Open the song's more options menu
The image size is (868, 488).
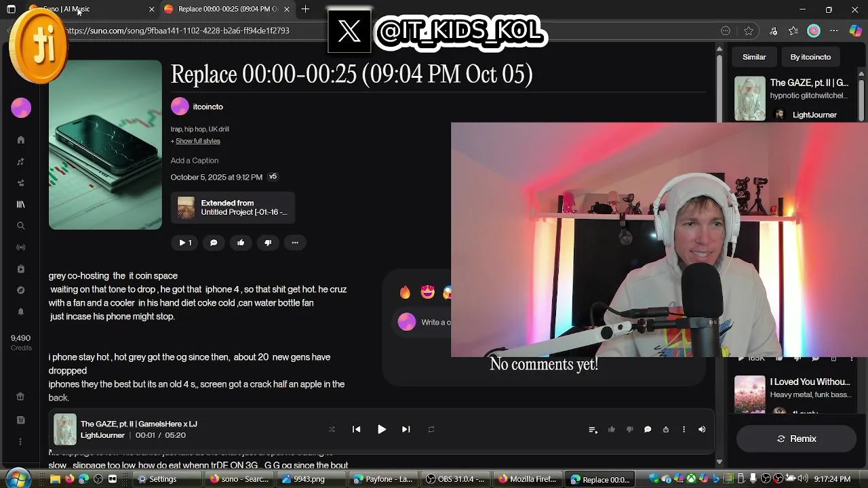(295, 243)
